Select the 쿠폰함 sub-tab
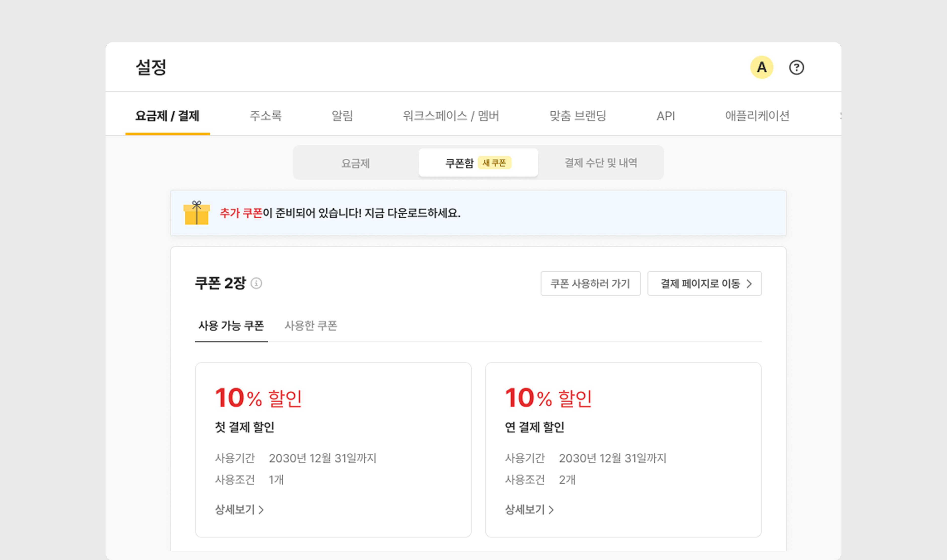 (x=459, y=163)
